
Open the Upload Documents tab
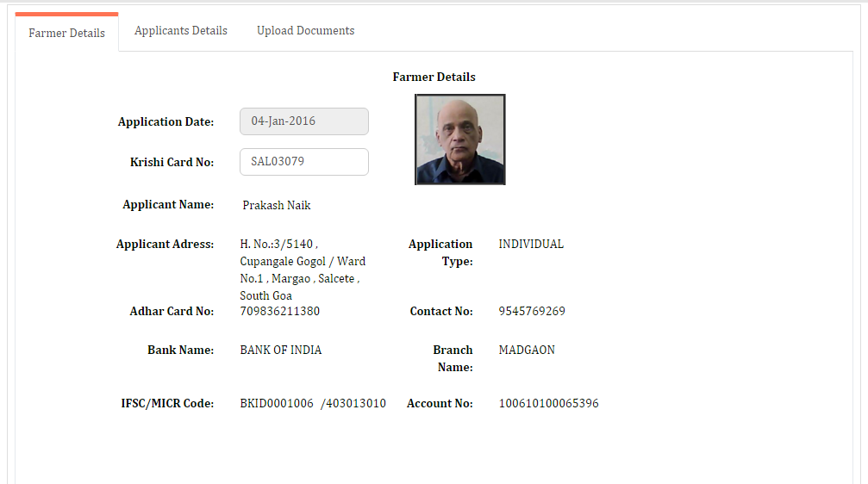pos(306,30)
